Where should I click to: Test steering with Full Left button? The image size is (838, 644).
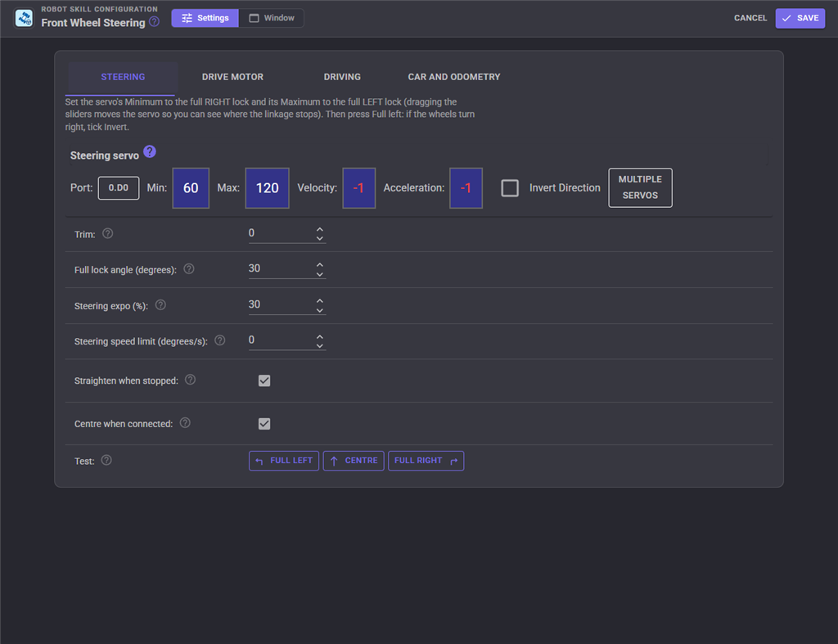pos(284,461)
